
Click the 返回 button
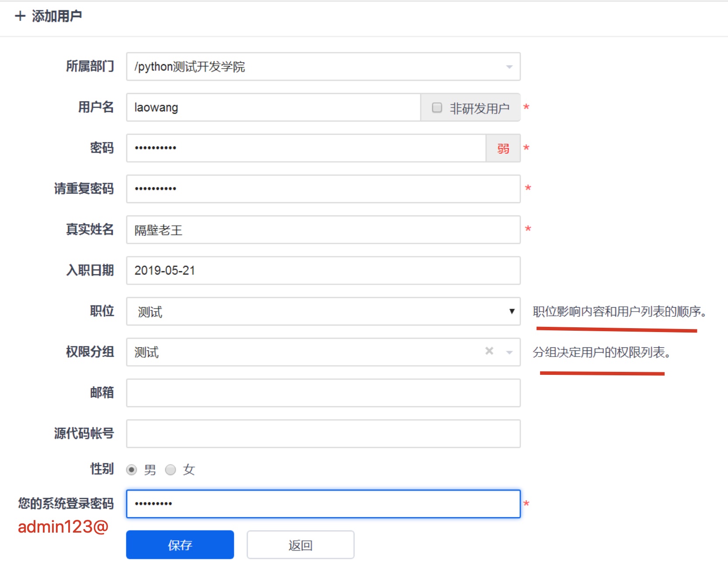coord(300,545)
